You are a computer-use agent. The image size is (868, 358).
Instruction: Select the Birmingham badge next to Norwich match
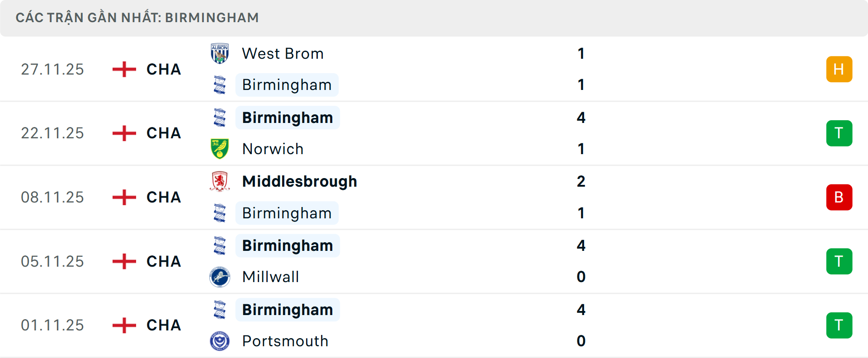[x=220, y=118]
